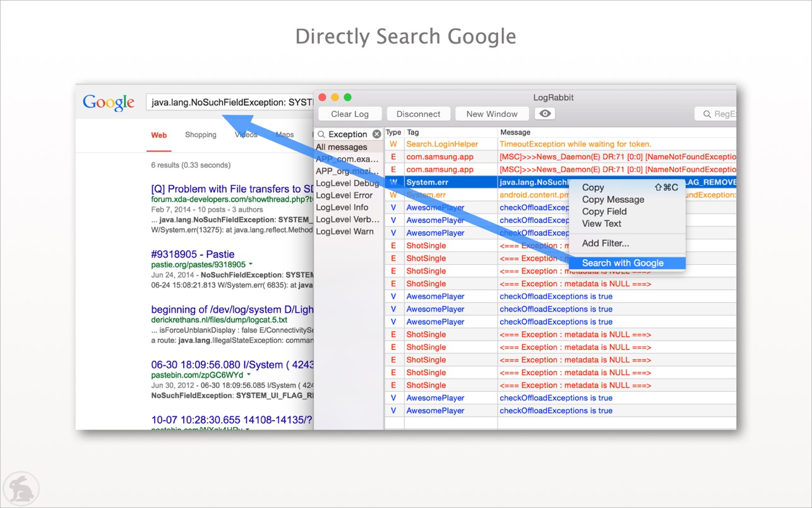Click the derickrethans.nl result URL
Screen dimensions: 812x508
[x=219, y=320]
